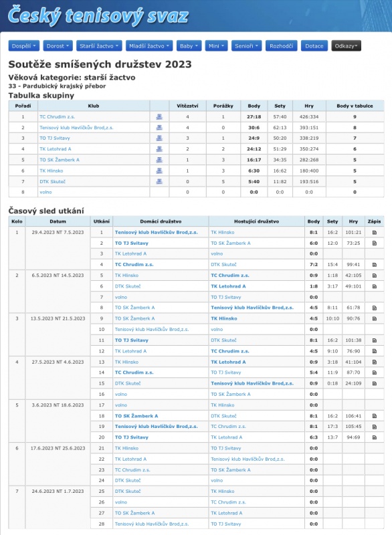392x535 pixels.
Task: Open roster icon for Tenisový klub Havlíčkův Brod
Action: 159,128
